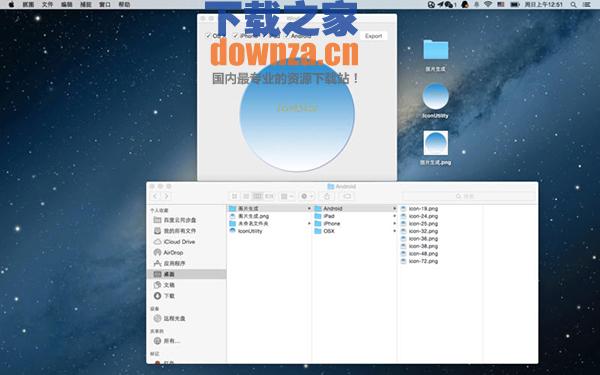The height and width of the screenshot is (375, 600).
Task: Select the iPhone folder in the Finder column
Action: (x=355, y=223)
